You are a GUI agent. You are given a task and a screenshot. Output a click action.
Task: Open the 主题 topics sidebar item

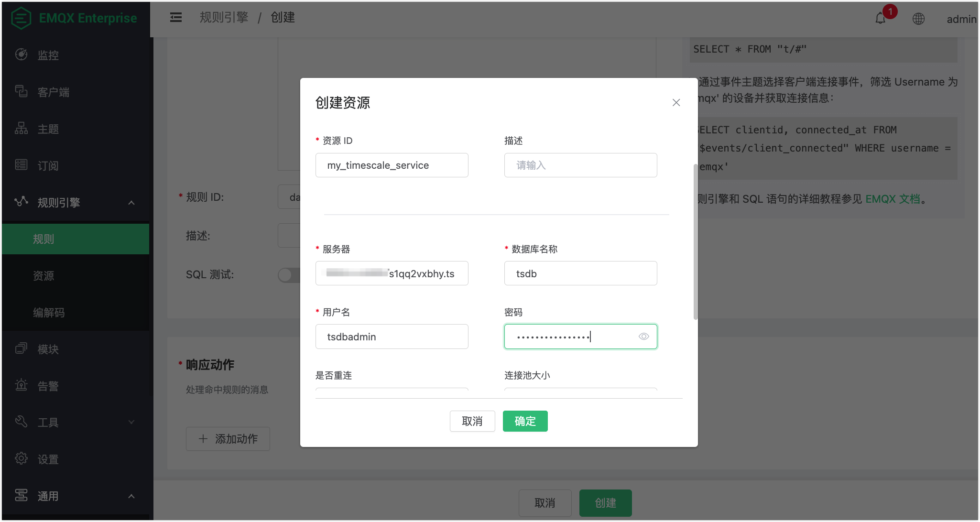pyautogui.click(x=48, y=129)
